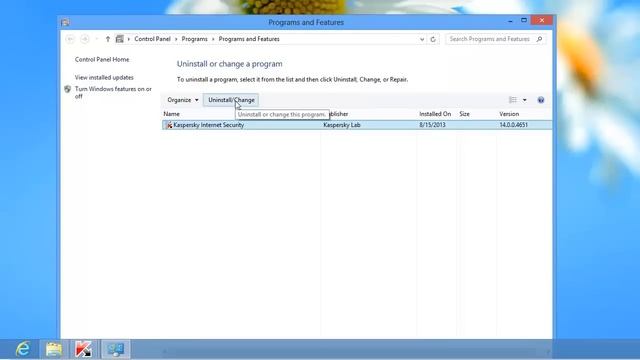This screenshot has width=640, height=360.
Task: Sort by the Installed On column header
Action: coord(435,114)
